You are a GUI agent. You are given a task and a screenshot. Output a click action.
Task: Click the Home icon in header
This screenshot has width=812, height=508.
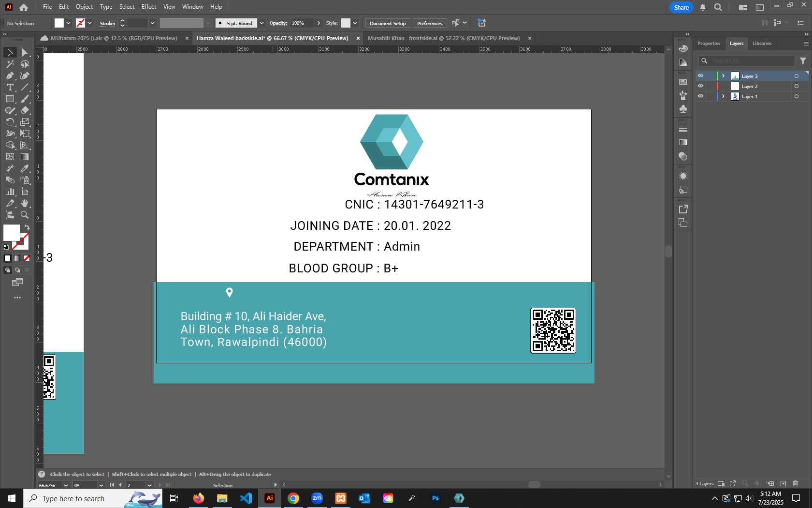coord(24,7)
